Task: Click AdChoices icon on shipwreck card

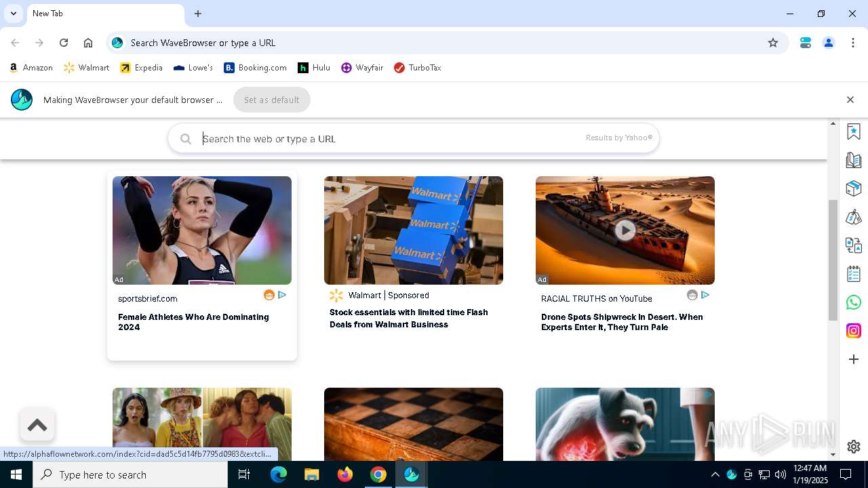Action: [705, 295]
